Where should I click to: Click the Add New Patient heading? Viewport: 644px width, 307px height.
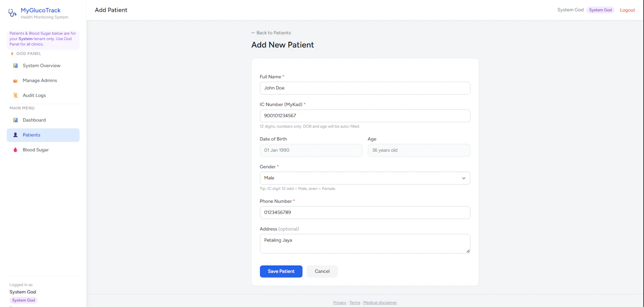coord(283,45)
